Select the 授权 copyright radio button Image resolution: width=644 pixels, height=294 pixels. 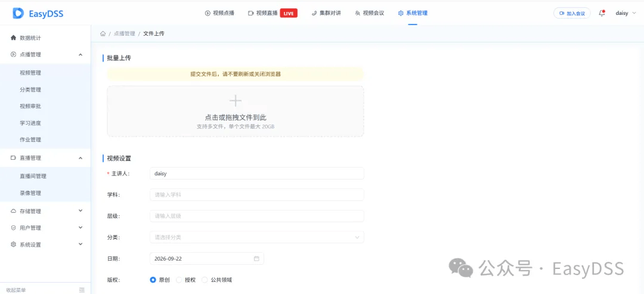coord(179,280)
